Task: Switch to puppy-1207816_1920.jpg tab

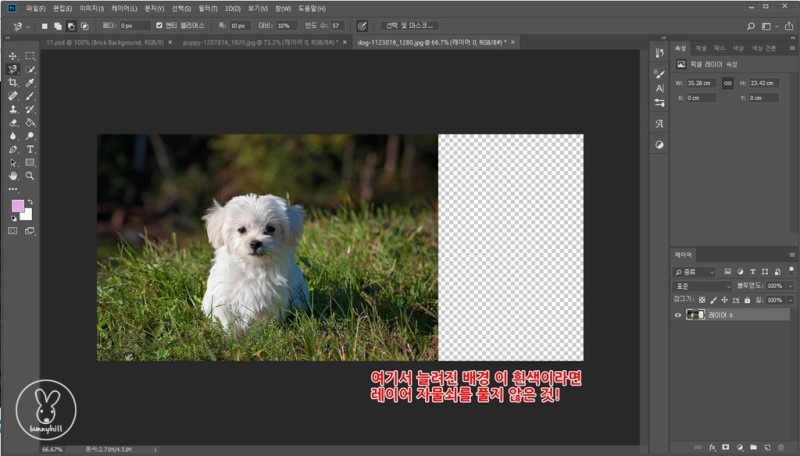Action: pyautogui.click(x=258, y=43)
